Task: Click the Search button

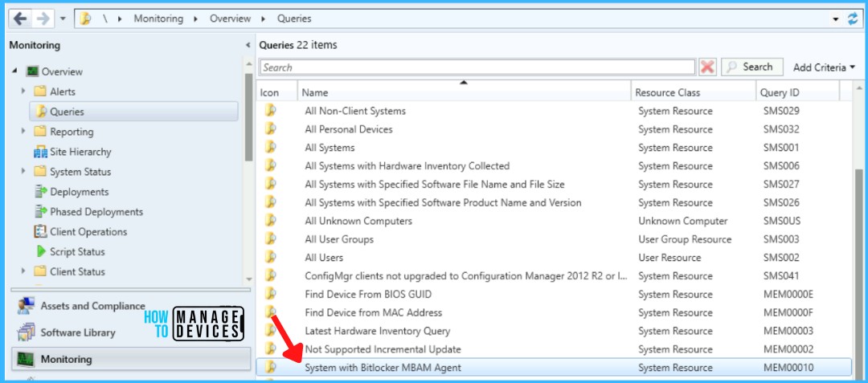Action: pyautogui.click(x=751, y=67)
